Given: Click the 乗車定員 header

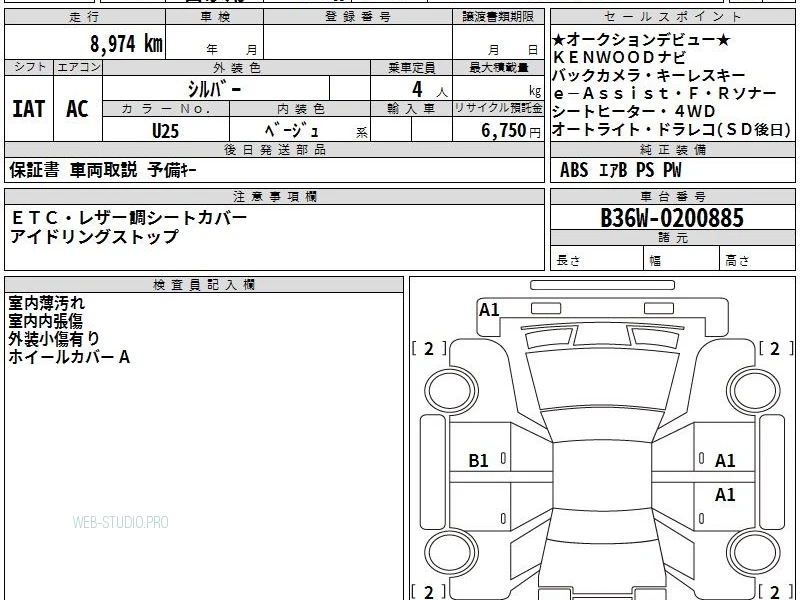Looking at the screenshot, I should (x=411, y=67).
